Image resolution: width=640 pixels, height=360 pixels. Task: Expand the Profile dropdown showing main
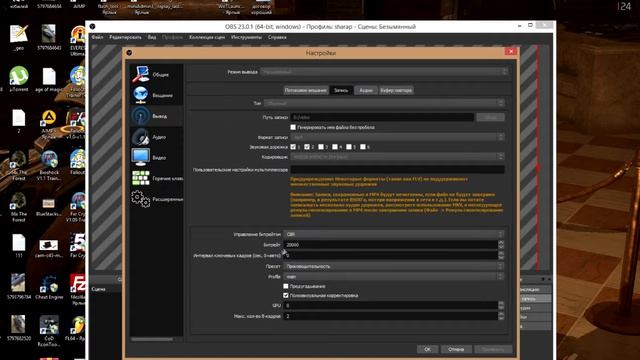pyautogui.click(x=393, y=277)
